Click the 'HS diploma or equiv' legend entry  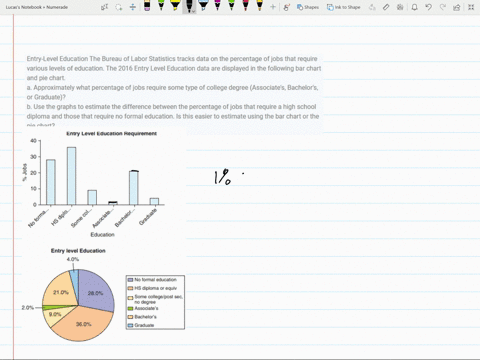(152, 288)
